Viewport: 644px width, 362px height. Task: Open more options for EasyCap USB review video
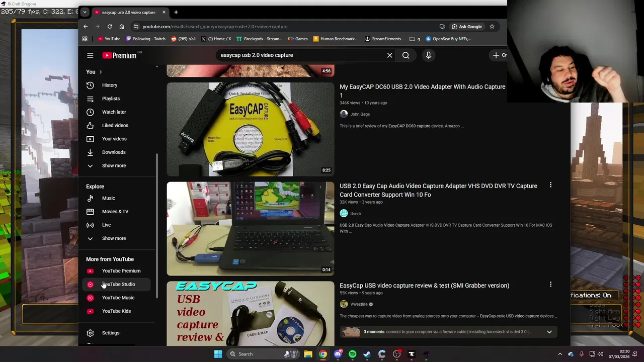point(550,285)
